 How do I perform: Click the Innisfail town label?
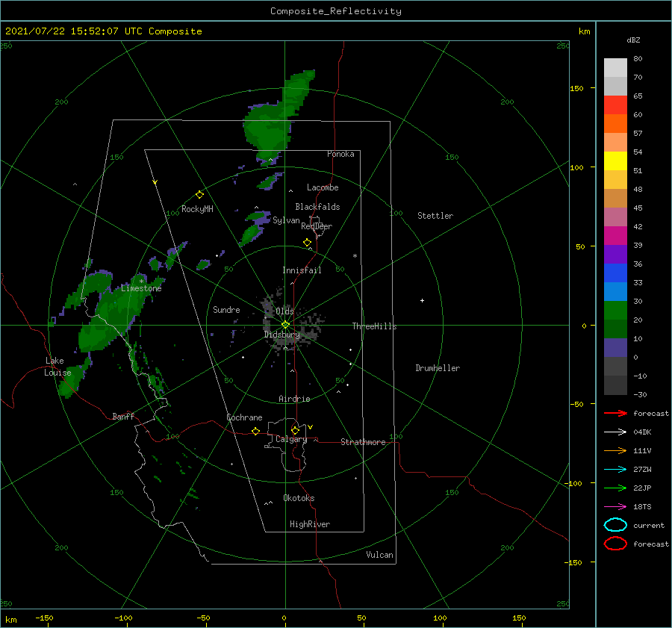click(302, 270)
